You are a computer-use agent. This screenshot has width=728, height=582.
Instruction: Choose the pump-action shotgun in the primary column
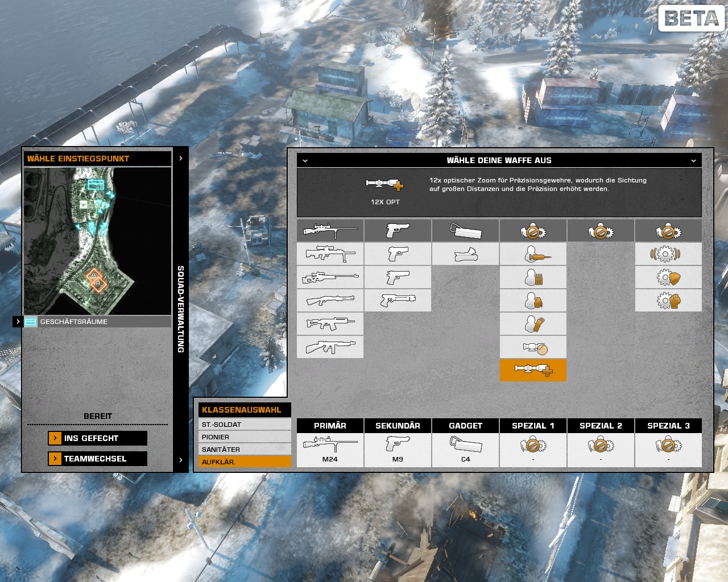[x=330, y=300]
